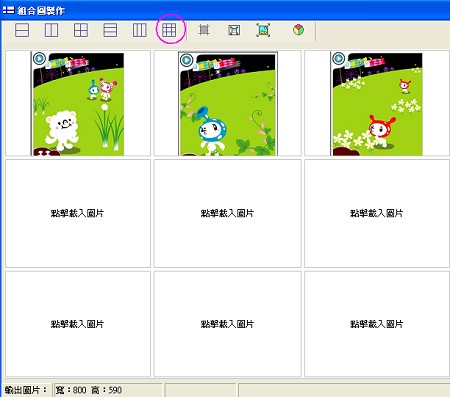
Task: Select the two-column layout icon
Action: click(51, 30)
